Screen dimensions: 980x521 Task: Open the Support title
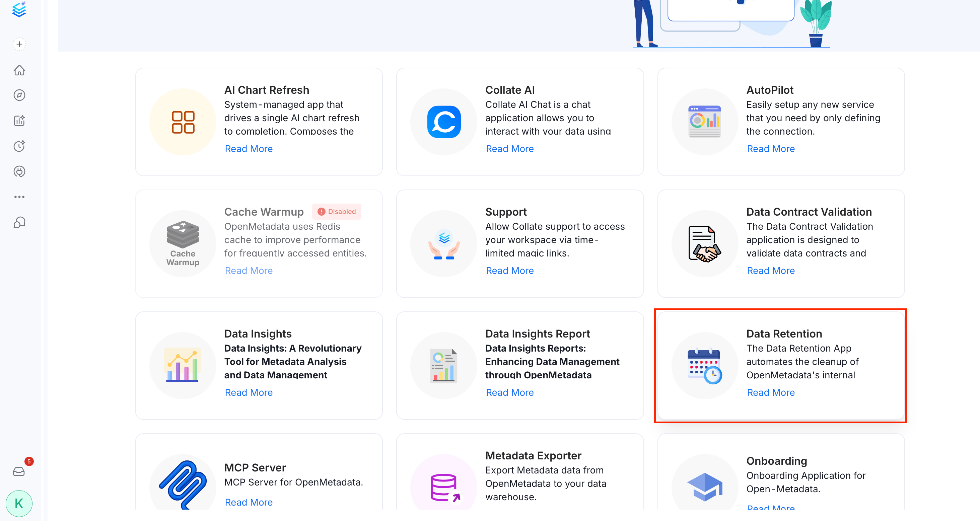(506, 211)
